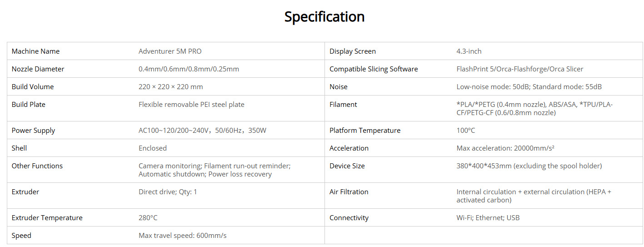
Task: Click the Extruder Temperature 280°C value
Action: click(148, 218)
